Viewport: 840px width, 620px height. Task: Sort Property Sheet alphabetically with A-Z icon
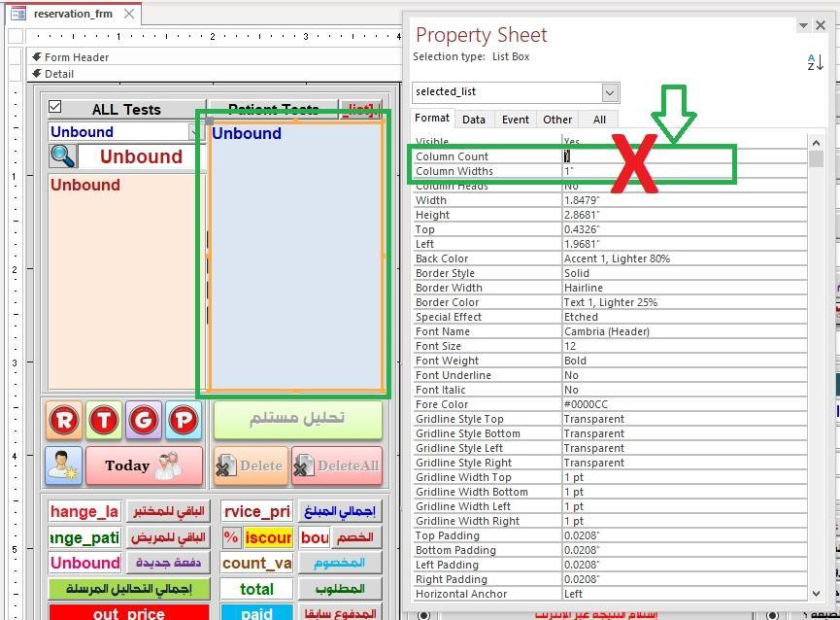[x=815, y=61]
